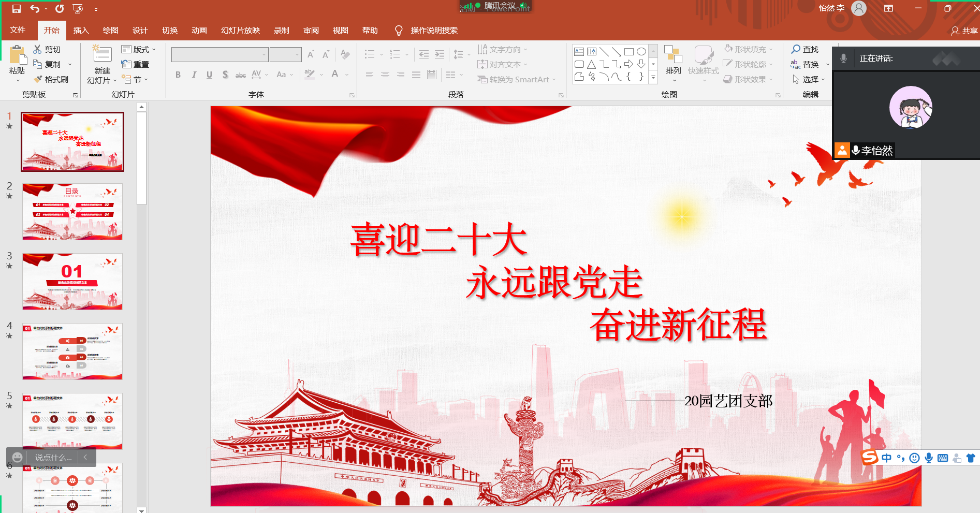Image resolution: width=980 pixels, height=513 pixels.
Task: Expand the shapes gallery more arrow
Action: coord(653,77)
